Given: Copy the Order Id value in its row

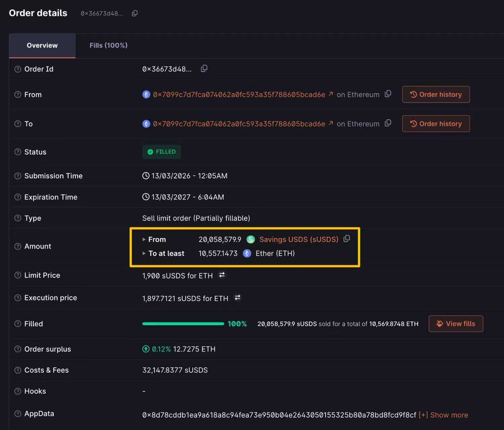Looking at the screenshot, I should (204, 68).
